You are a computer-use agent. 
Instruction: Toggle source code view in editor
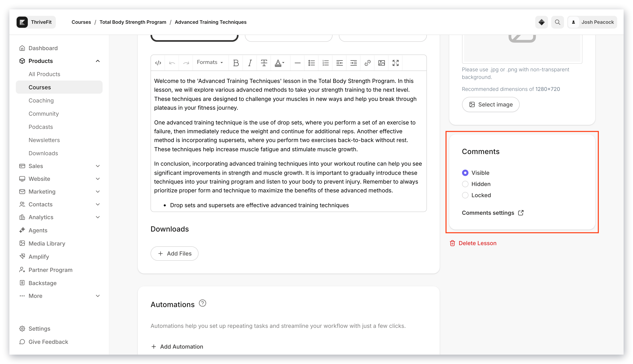tap(158, 63)
